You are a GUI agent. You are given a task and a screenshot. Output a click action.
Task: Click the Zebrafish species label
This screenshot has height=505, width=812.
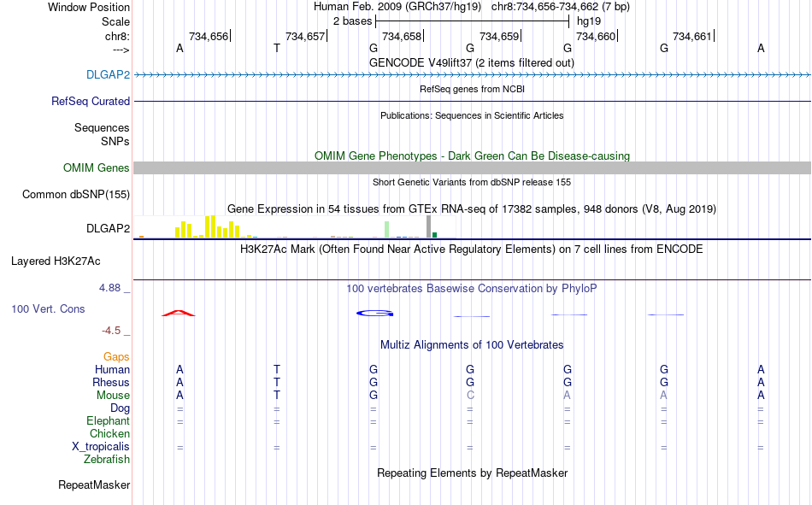(107, 459)
